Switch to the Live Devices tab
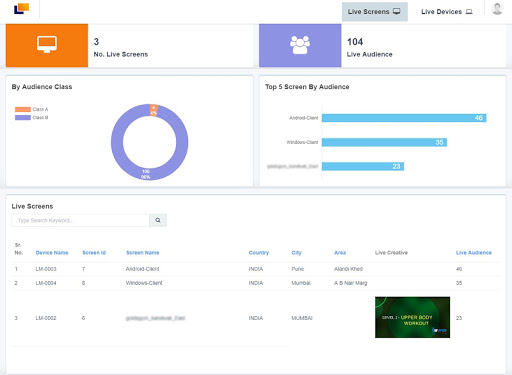 tap(447, 12)
